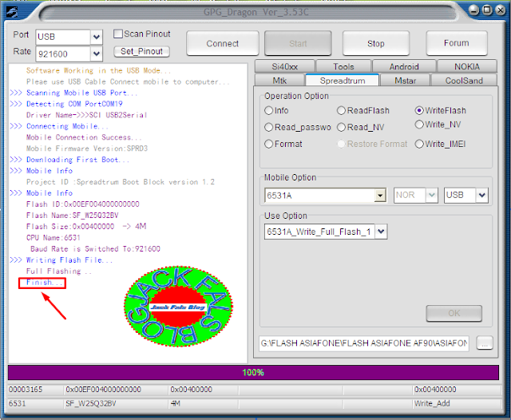The height and width of the screenshot is (420, 511).
Task: Open the Mstar tab
Action: pyautogui.click(x=406, y=81)
